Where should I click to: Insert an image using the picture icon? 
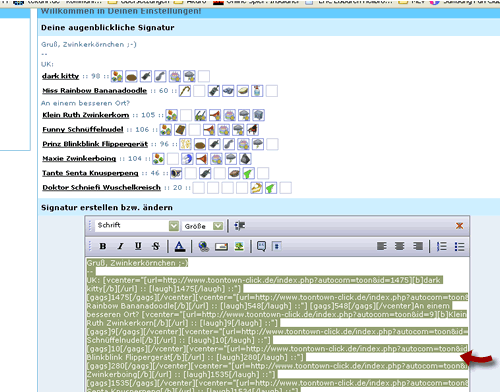pyautogui.click(x=239, y=246)
